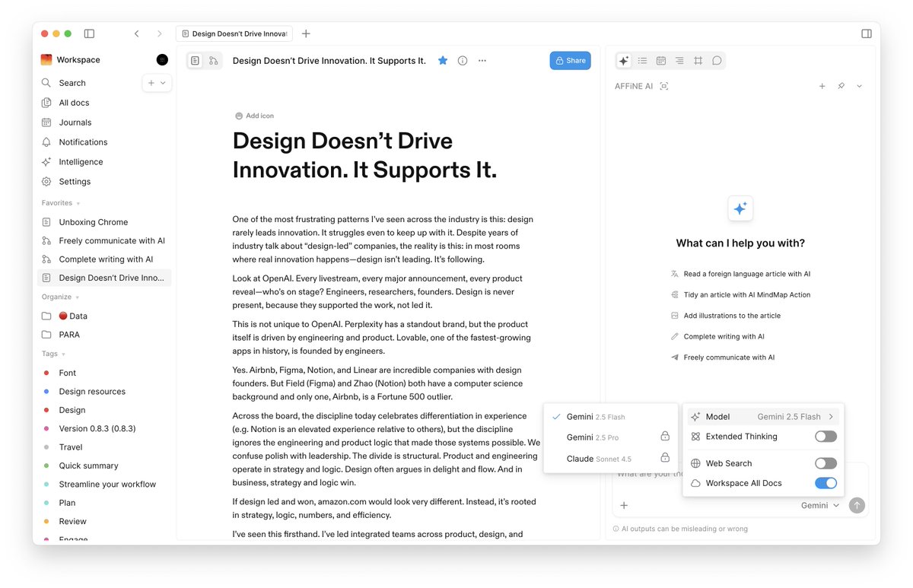
Task: Open Freely communicate with AI favorite
Action: 105,240
